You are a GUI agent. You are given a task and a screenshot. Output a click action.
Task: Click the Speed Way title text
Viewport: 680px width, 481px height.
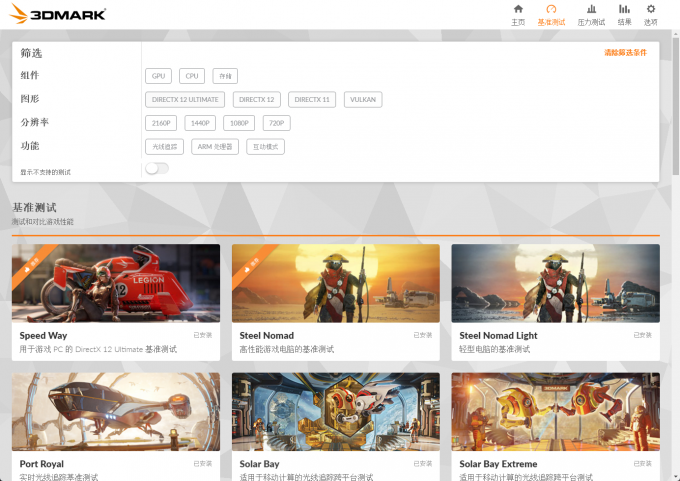point(43,336)
